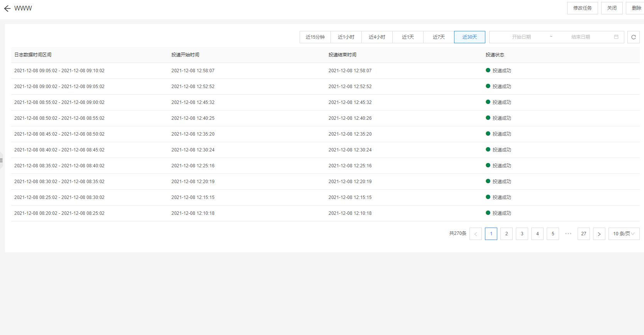Click log range 08:55:02 - 09:00:02 cell
This screenshot has width=644, height=335.
[x=59, y=102]
